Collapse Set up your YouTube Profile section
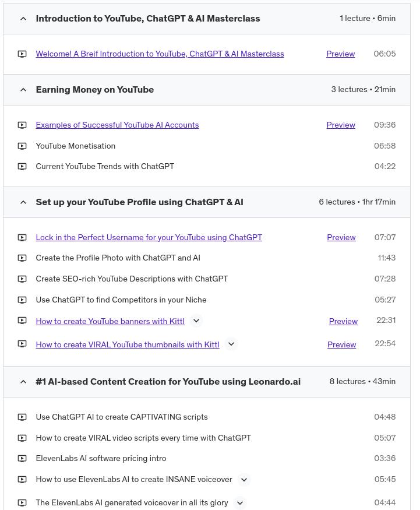420x510 pixels. pos(23,202)
